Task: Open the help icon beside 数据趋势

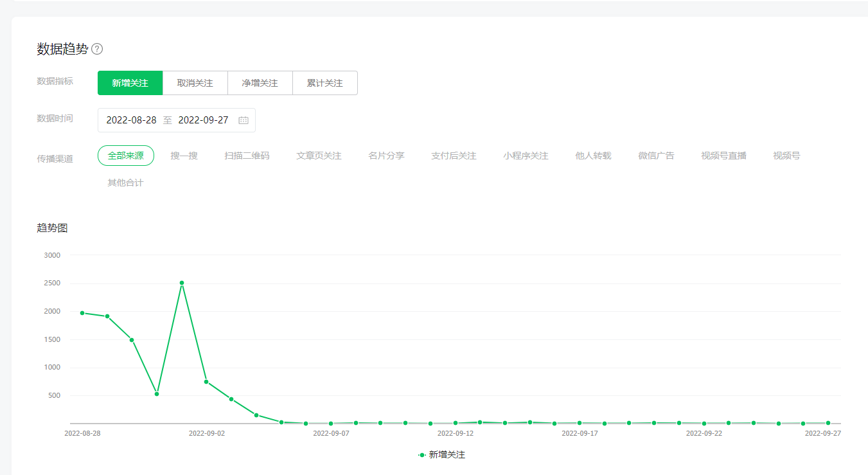Action: 97,49
